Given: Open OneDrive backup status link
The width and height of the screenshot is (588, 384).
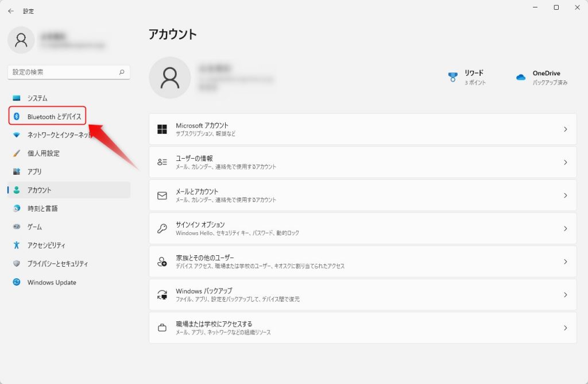Looking at the screenshot, I should (542, 78).
